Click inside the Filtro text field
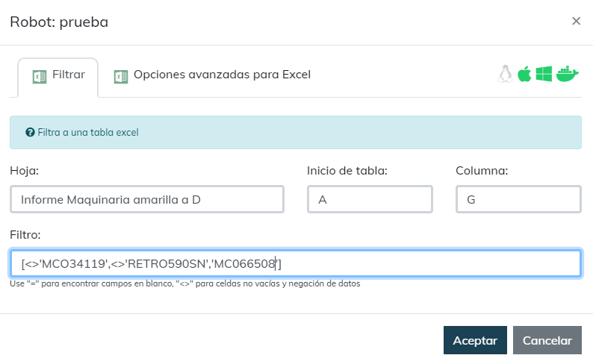593x364 pixels. 296,263
